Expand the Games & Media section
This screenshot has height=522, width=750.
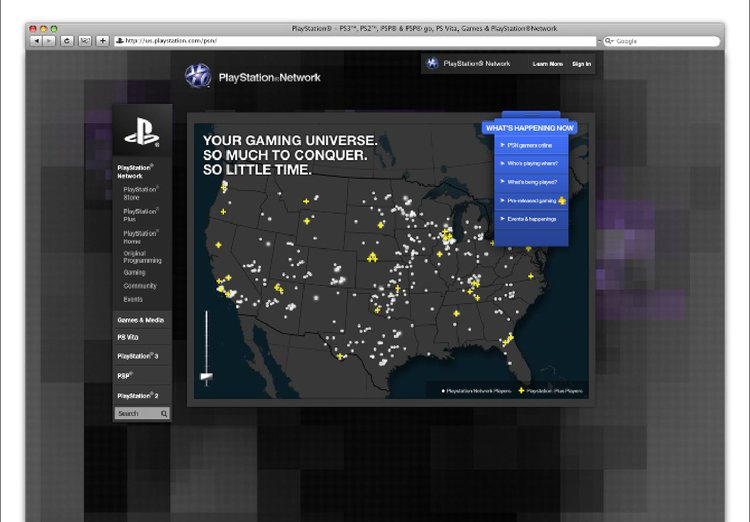[142, 320]
